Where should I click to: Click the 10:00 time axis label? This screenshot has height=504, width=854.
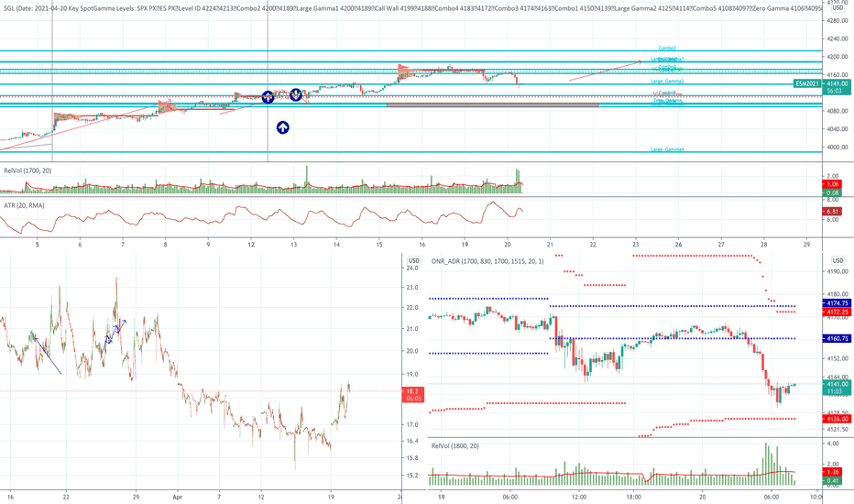pyautogui.click(x=816, y=497)
